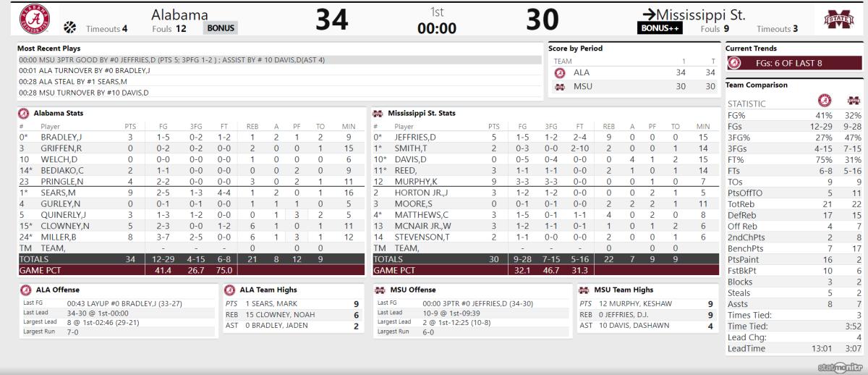Click the Alabama BONUS indicator
868x375 pixels.
[x=220, y=28]
